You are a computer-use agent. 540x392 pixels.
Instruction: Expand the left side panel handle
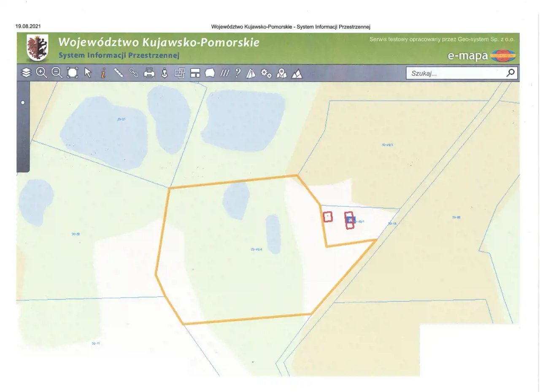[x=23, y=103]
